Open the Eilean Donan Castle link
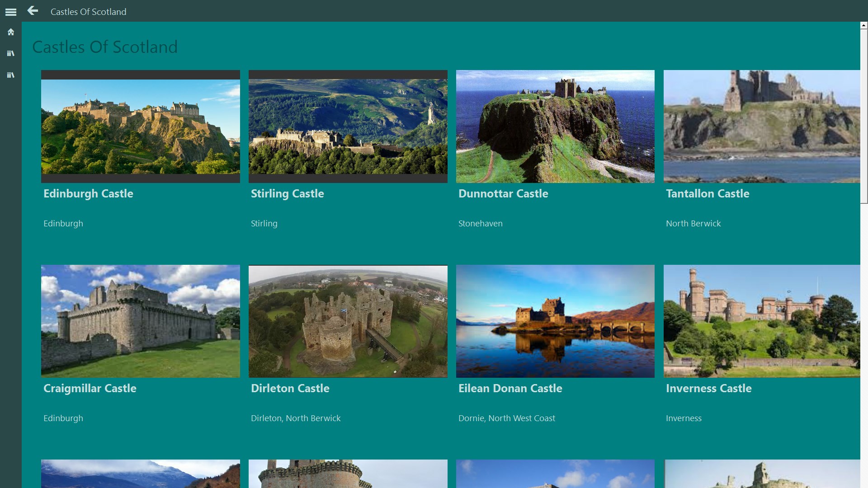 tap(510, 388)
